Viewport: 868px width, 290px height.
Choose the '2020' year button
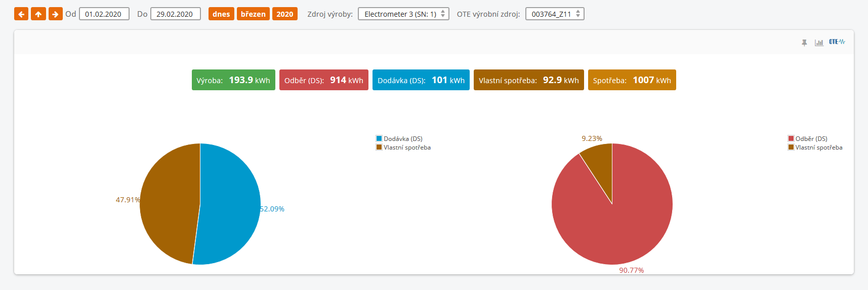click(284, 14)
